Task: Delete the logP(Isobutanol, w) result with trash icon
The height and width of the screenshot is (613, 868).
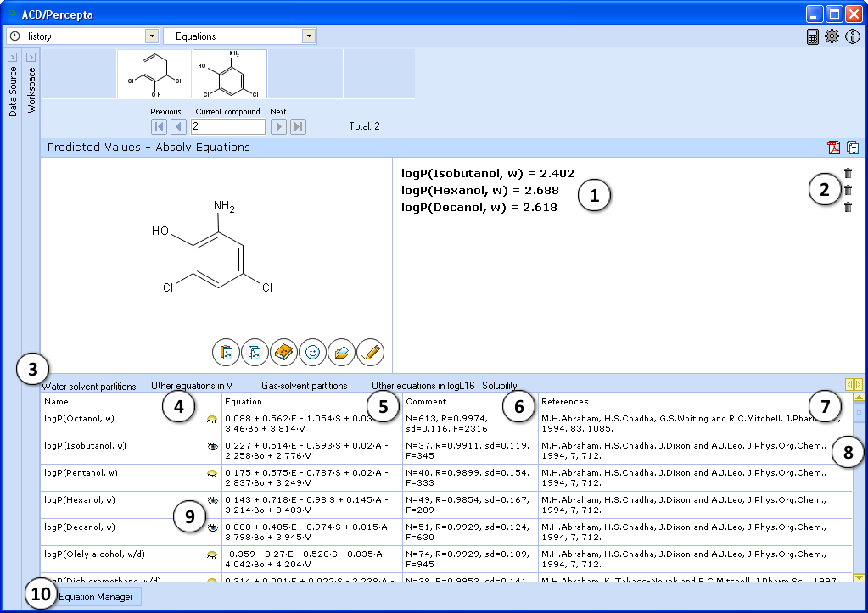Action: tap(848, 173)
